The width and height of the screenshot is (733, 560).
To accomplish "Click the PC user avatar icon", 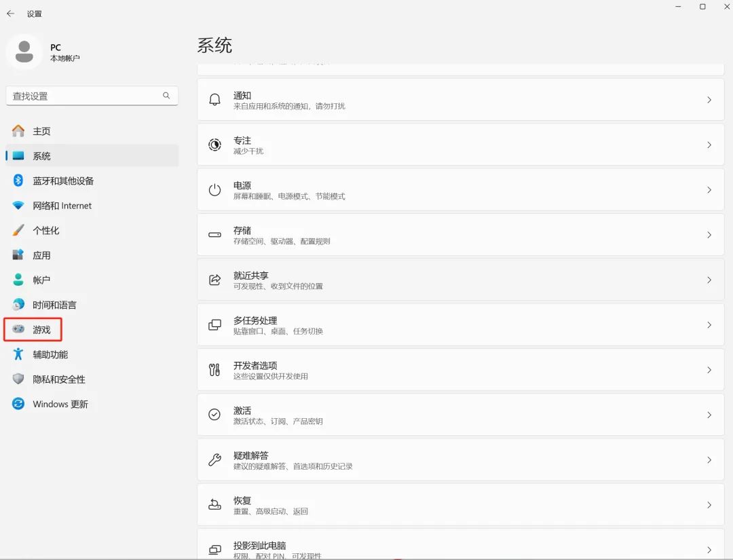I will [x=24, y=52].
